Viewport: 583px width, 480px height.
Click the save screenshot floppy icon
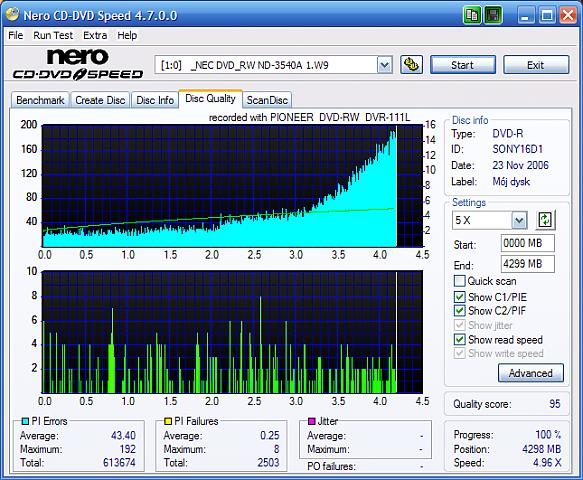point(493,15)
